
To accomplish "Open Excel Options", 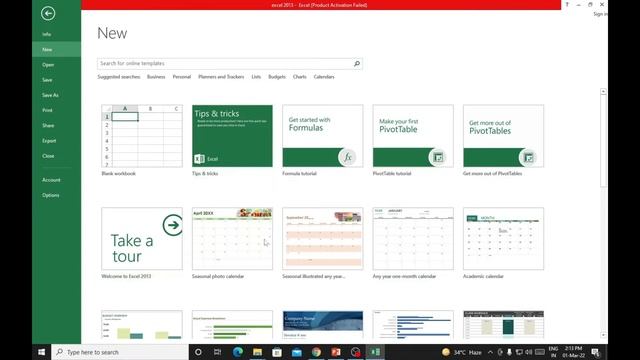I will point(50,195).
